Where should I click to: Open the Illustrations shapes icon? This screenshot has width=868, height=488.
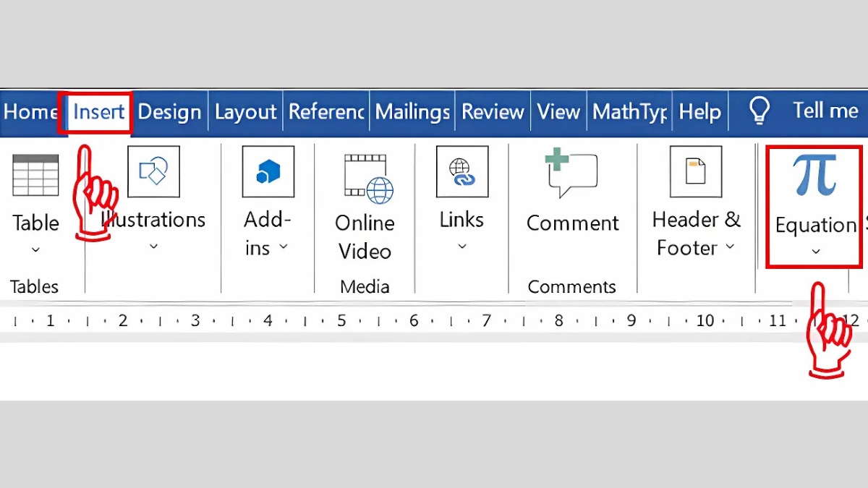click(153, 171)
